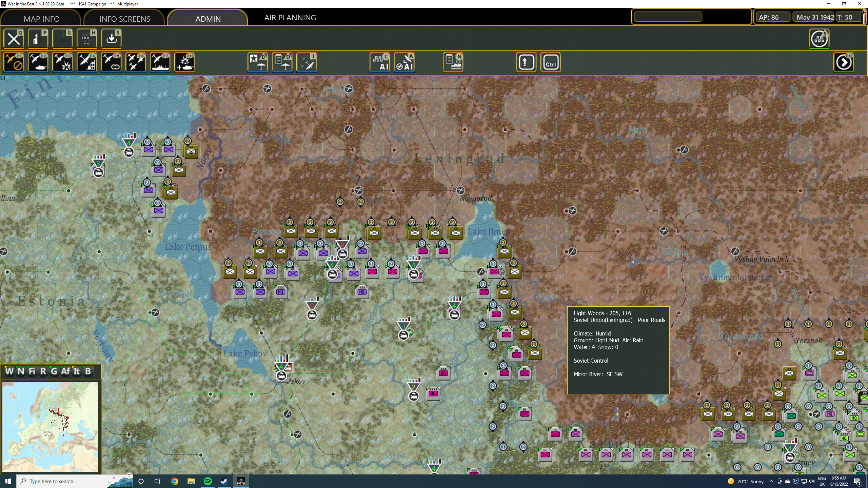Switch to the MAP INFO tab
Viewport: 868px width, 488px height.
[x=41, y=18]
